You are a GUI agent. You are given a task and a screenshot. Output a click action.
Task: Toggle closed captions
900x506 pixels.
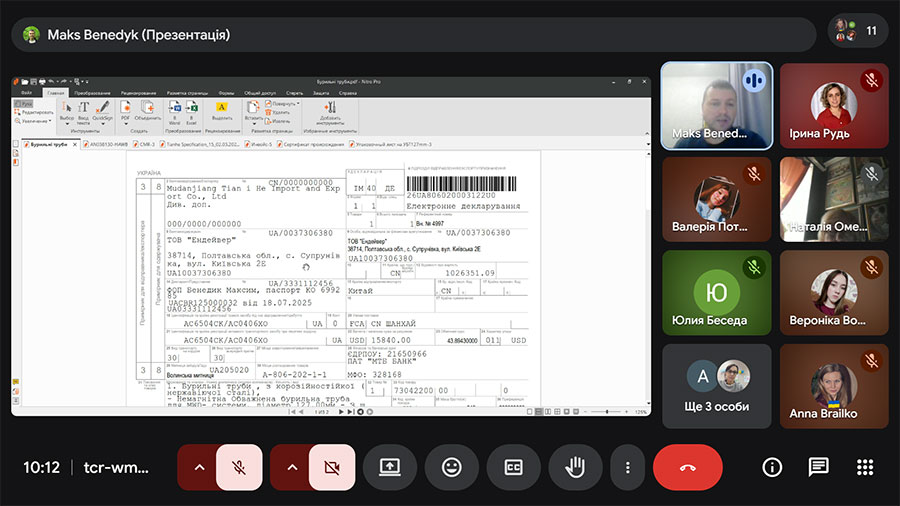tap(514, 467)
